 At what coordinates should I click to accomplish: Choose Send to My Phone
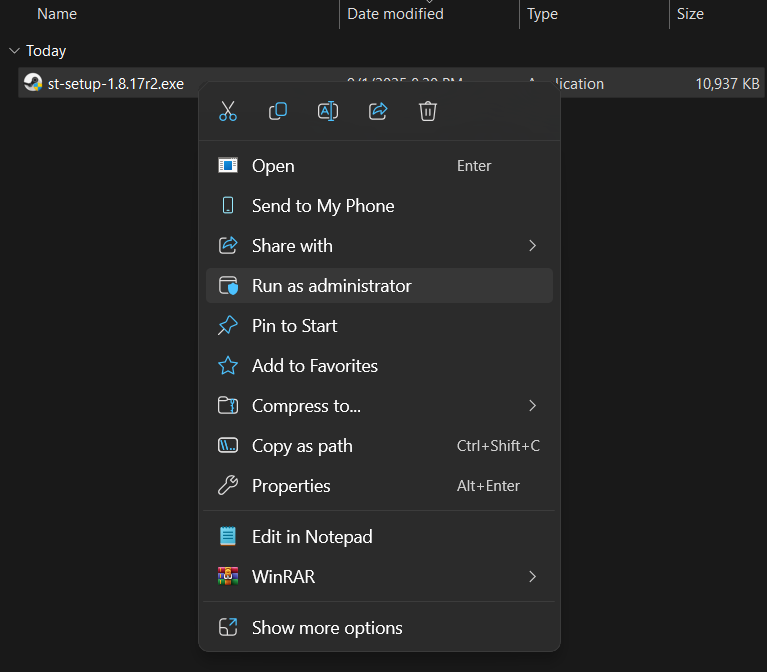tap(379, 205)
